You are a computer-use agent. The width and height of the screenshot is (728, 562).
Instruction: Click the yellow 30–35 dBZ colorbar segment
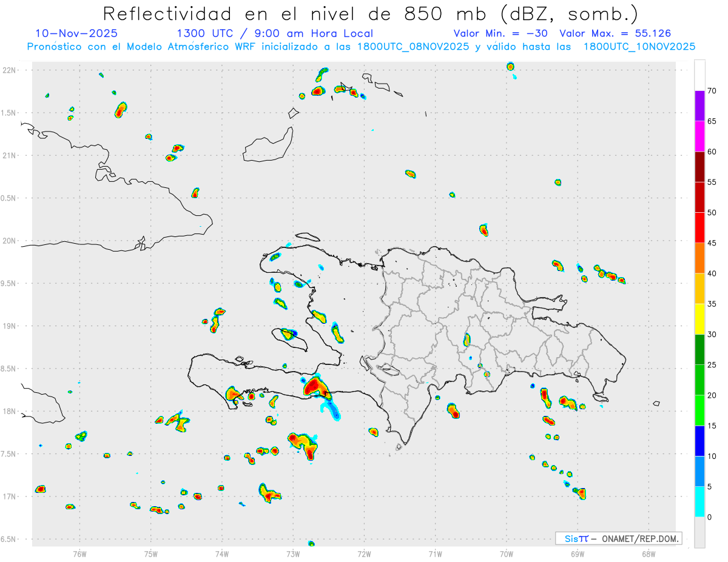(x=699, y=319)
